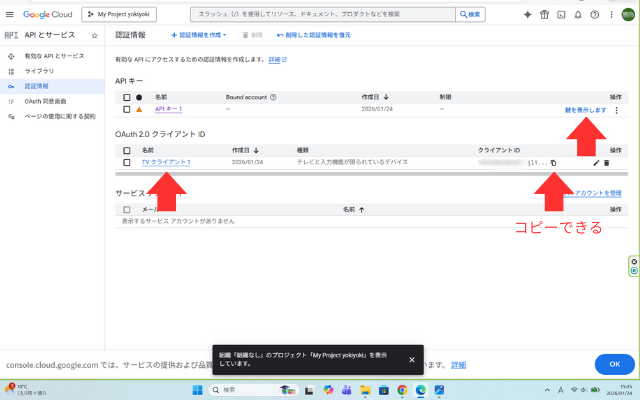Select all service accounts with header checkbox
Screen dimensions: 640x400
[126, 210]
